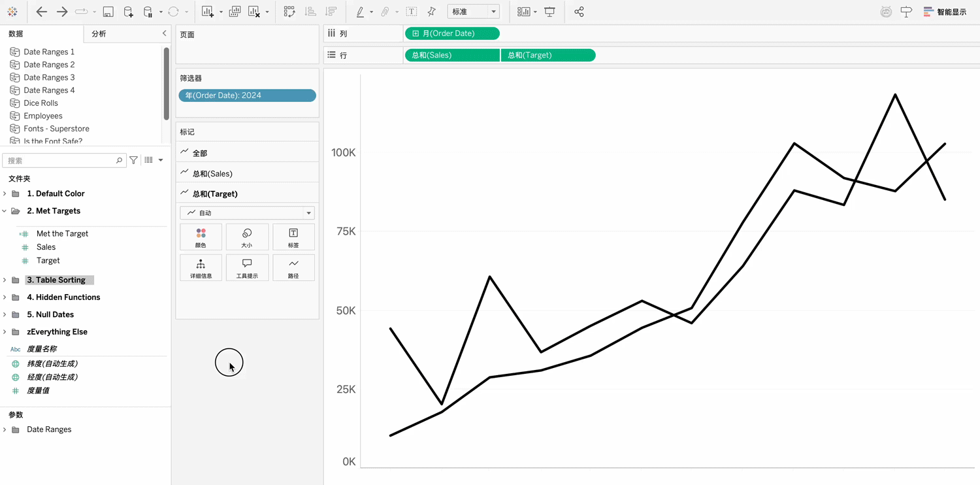This screenshot has width=980, height=485.
Task: Open the Color (颜色) mark card
Action: [x=201, y=237]
